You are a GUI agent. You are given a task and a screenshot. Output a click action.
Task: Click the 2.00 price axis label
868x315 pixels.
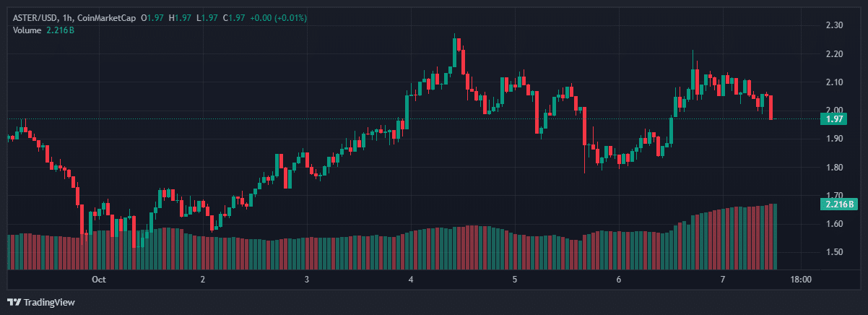pyautogui.click(x=834, y=111)
